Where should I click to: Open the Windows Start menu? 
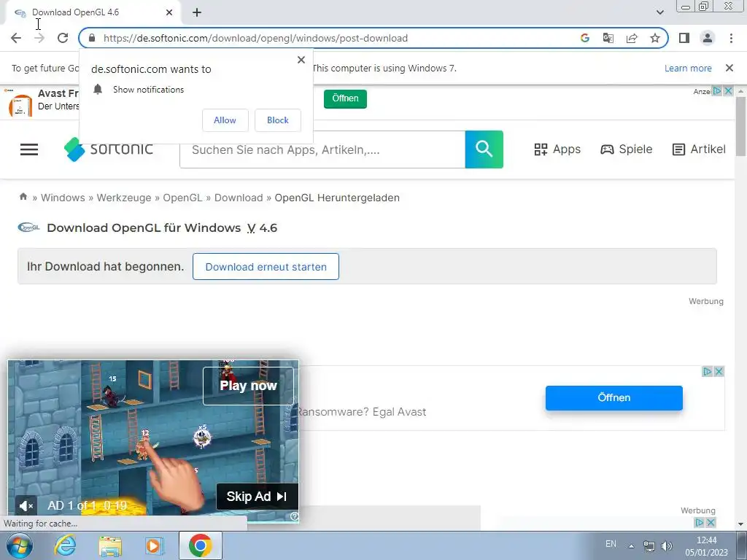click(x=19, y=545)
